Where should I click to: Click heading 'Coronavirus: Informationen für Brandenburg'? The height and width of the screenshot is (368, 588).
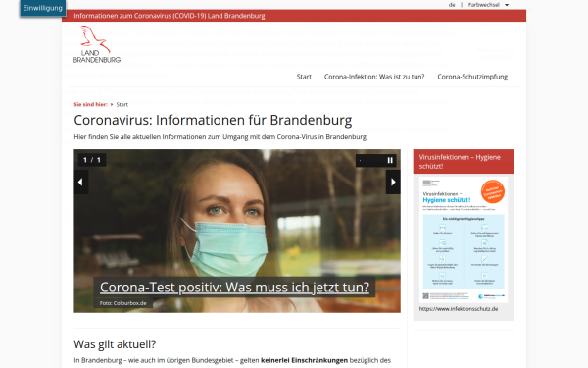pyautogui.click(x=213, y=120)
